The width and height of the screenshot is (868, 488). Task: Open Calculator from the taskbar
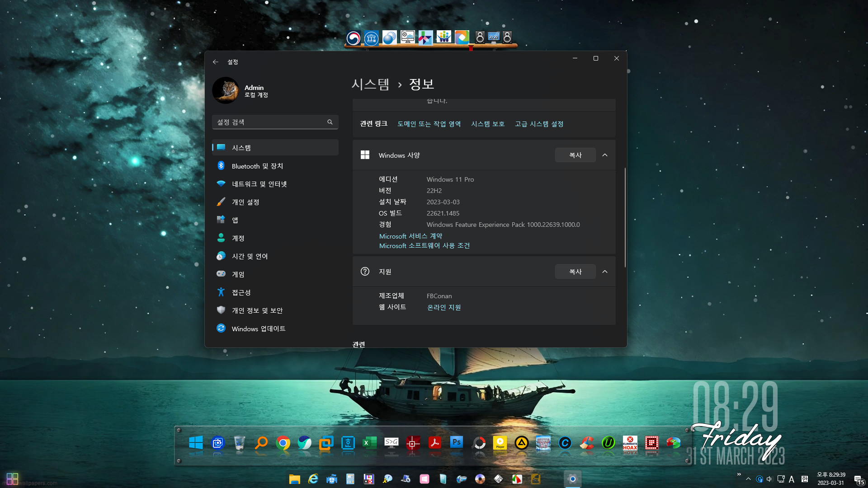(x=350, y=479)
